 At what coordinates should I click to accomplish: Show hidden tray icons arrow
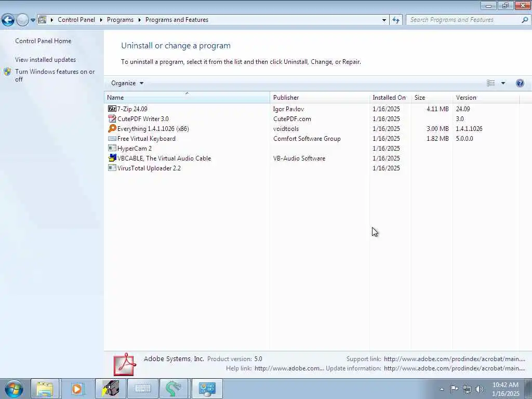pos(442,390)
